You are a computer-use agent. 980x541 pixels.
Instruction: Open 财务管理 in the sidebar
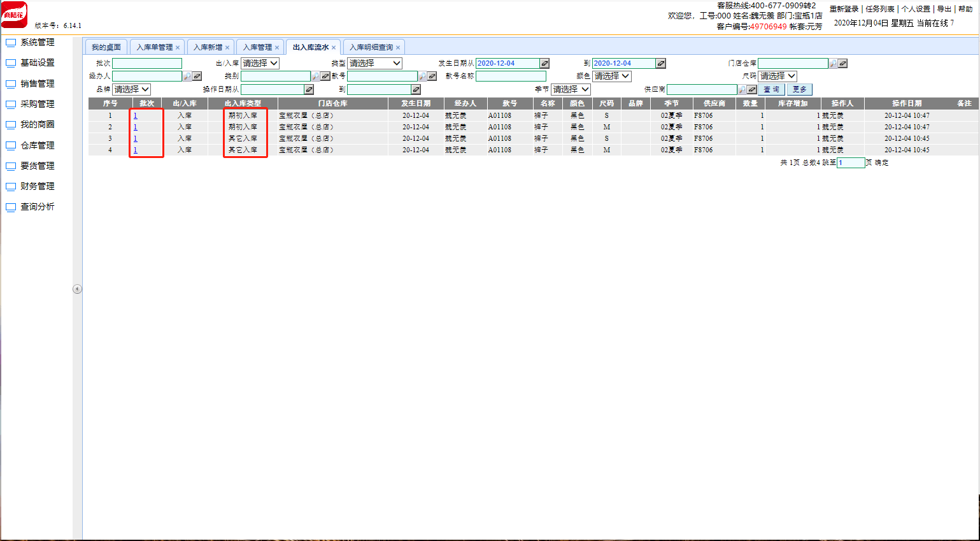coord(38,186)
